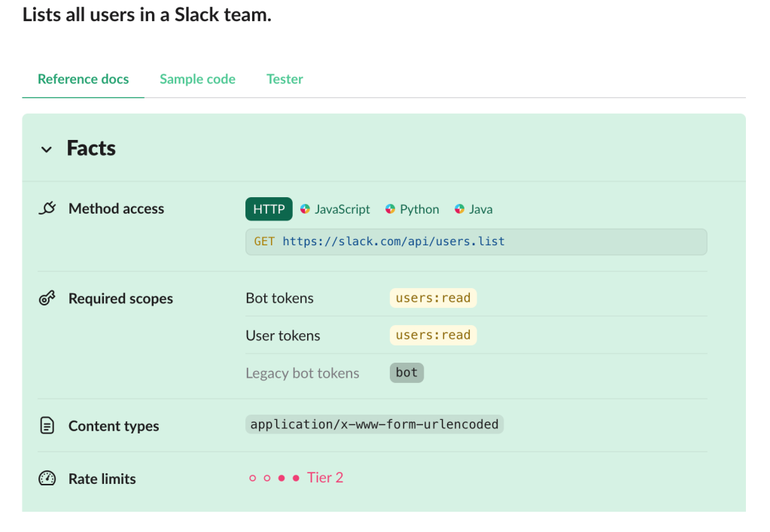Screen dimensions: 770x532
Task: Select the HTTP method access button
Action: pyautogui.click(x=269, y=209)
